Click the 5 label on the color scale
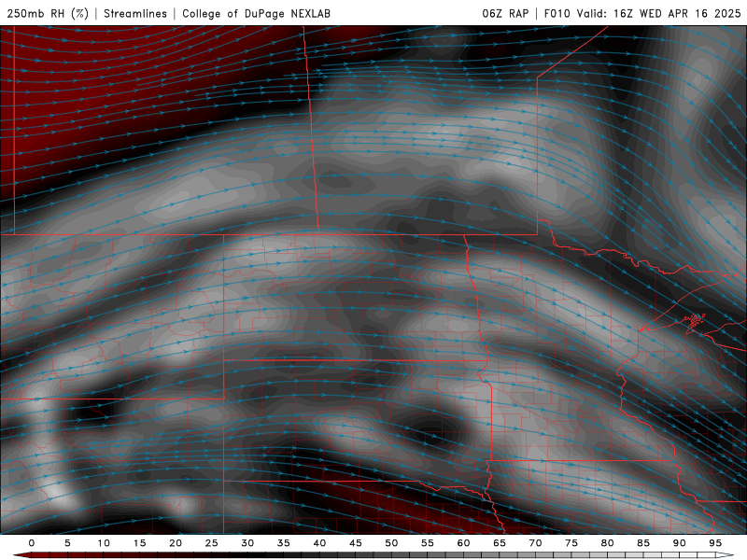The width and height of the screenshot is (747, 560). click(67, 543)
